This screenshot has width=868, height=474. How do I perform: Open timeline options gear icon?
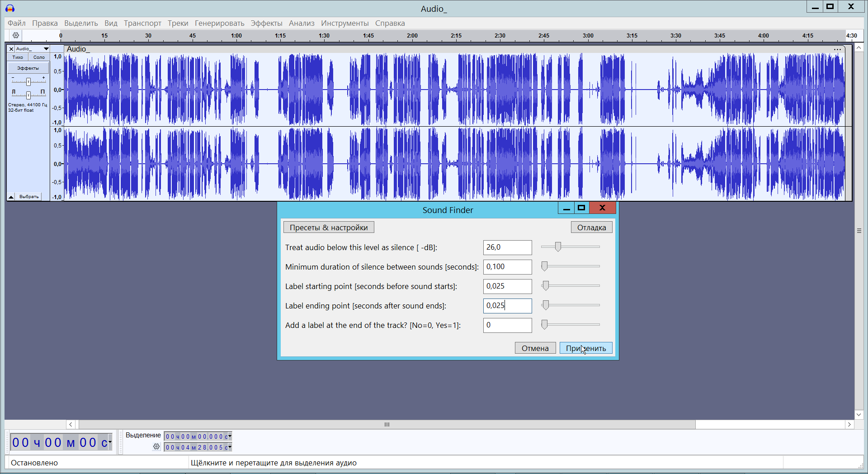(x=16, y=35)
